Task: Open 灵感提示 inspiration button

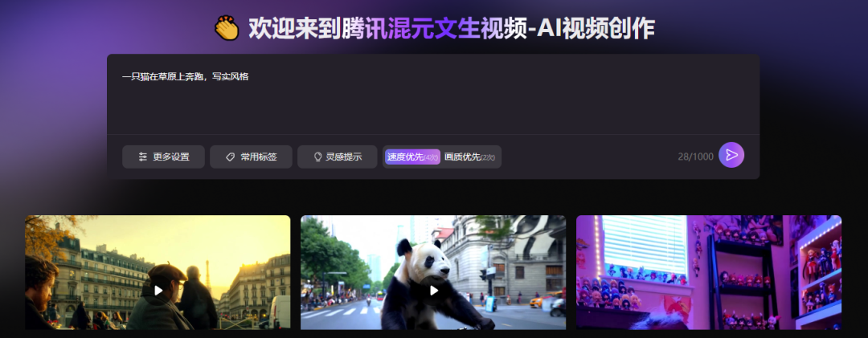Action: (337, 157)
